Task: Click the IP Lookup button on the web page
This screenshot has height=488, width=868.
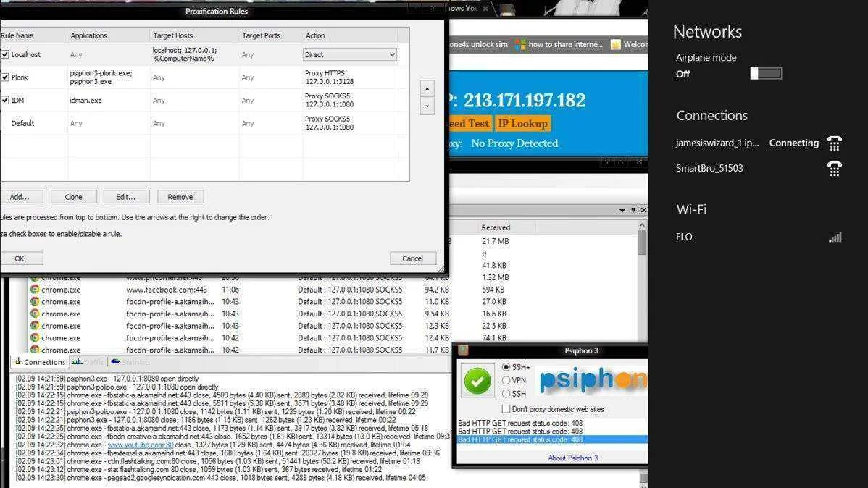Action: (522, 123)
